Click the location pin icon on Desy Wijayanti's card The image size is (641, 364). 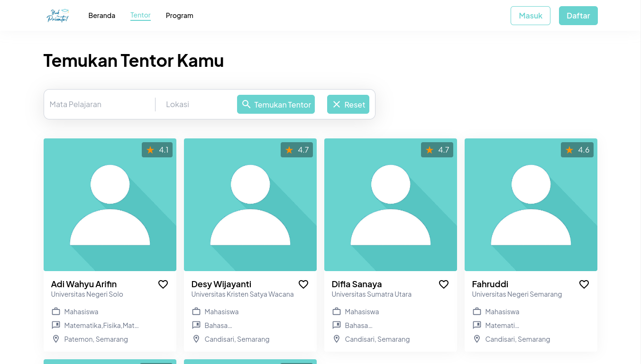(x=196, y=339)
